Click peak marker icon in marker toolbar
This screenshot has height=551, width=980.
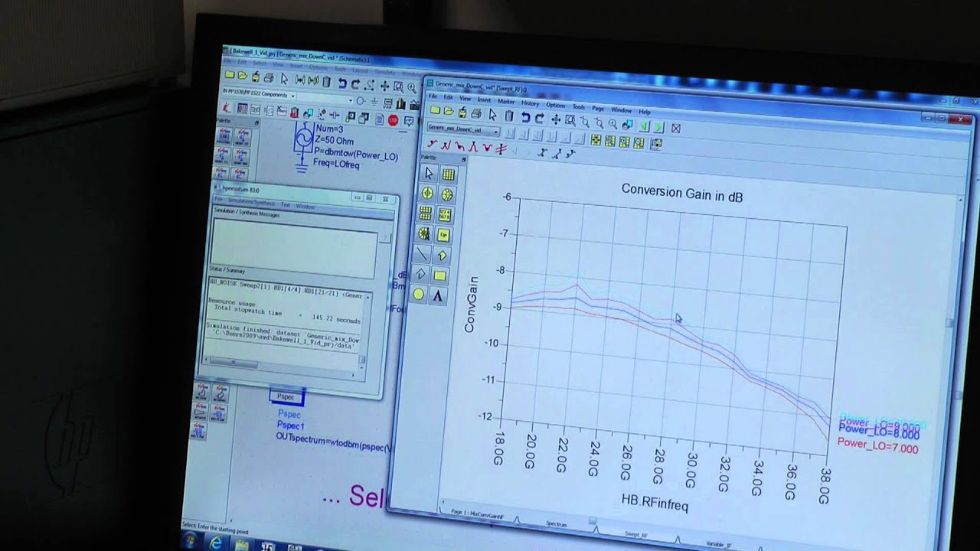coord(473,147)
